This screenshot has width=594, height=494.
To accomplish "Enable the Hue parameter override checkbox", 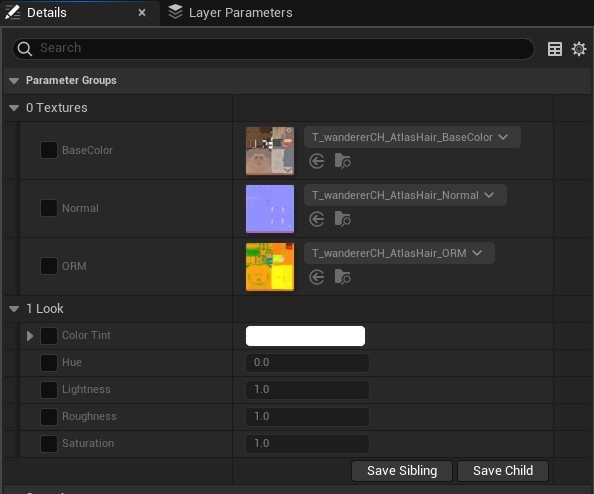I will 49,363.
